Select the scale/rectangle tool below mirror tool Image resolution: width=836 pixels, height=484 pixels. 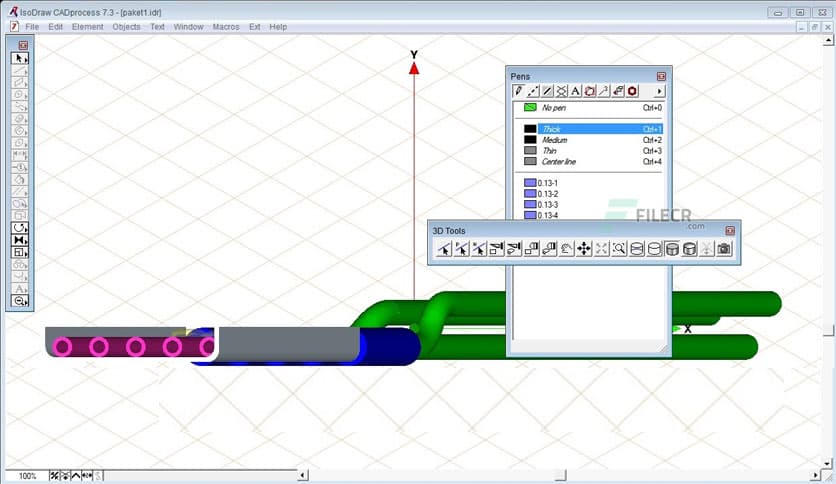coord(20,253)
